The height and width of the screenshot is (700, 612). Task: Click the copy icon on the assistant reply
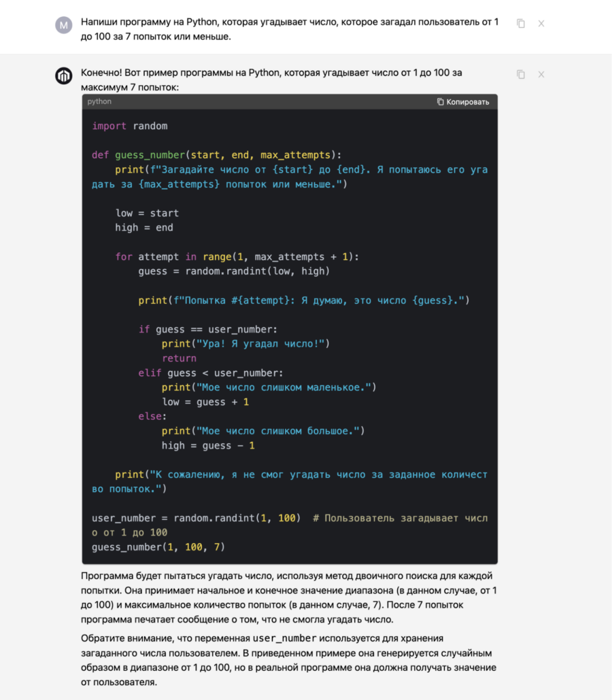click(520, 73)
